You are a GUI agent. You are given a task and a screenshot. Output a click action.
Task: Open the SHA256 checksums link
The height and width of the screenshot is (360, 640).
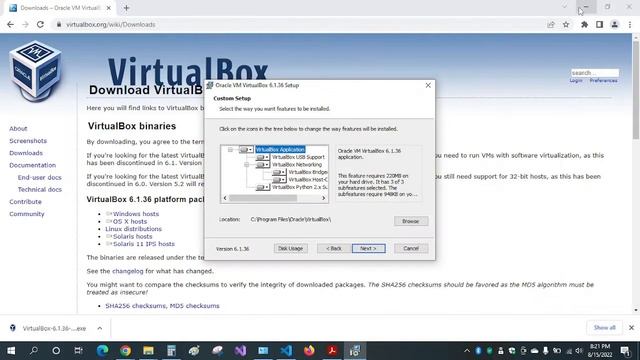tap(136, 306)
